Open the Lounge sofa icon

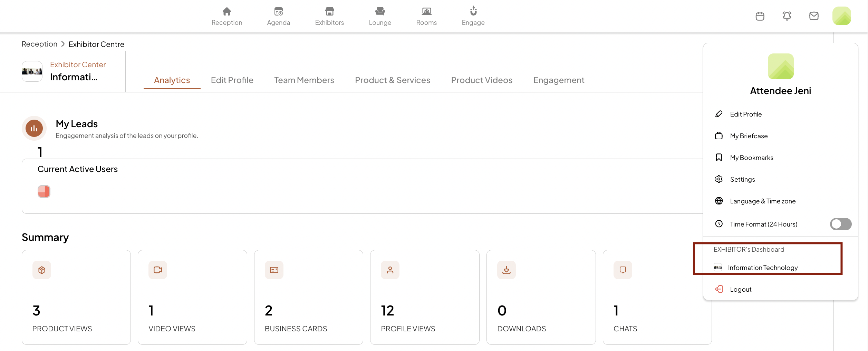coord(380,11)
